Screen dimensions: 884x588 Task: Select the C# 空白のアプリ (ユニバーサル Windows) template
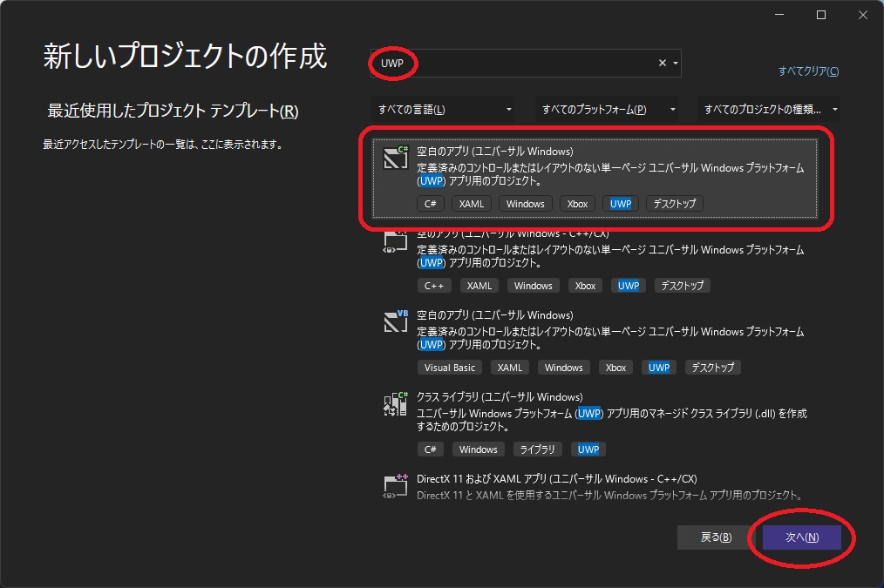point(595,179)
